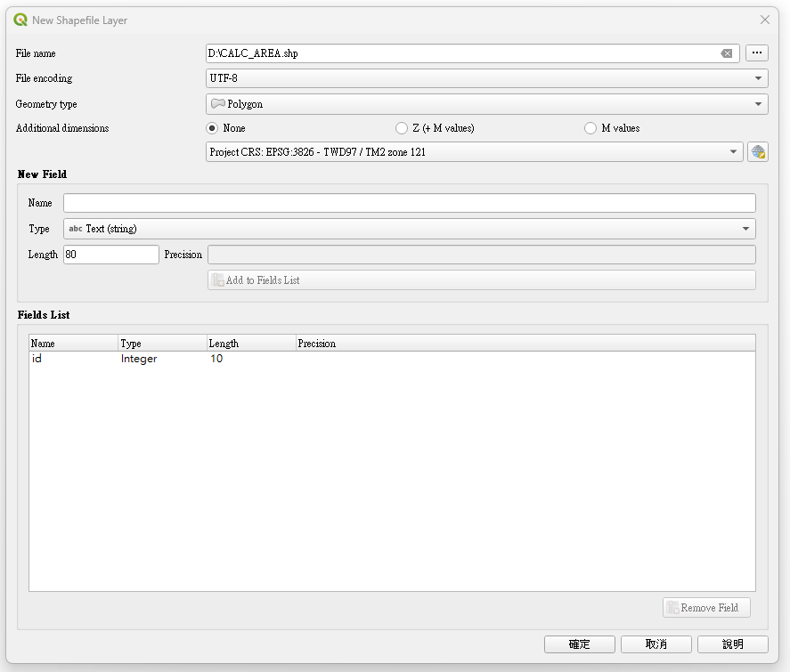Click the Length field showing 80
This screenshot has height=672, width=790.
[110, 255]
